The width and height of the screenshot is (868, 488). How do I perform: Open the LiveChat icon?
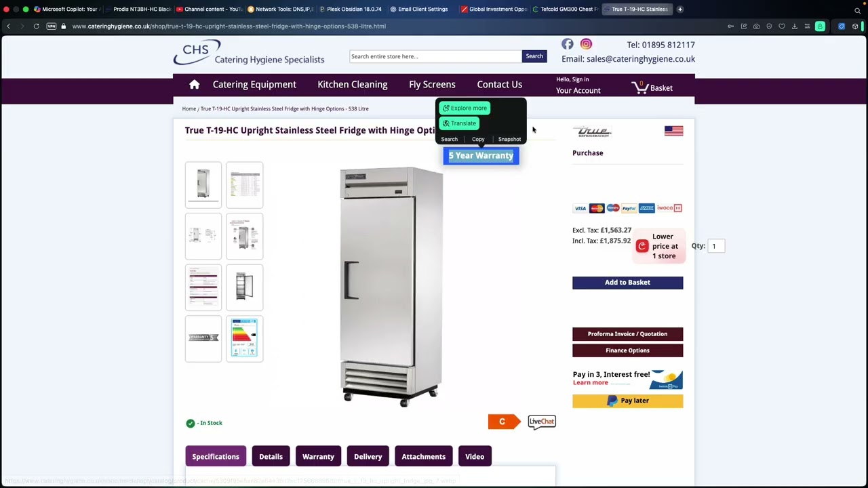542,422
